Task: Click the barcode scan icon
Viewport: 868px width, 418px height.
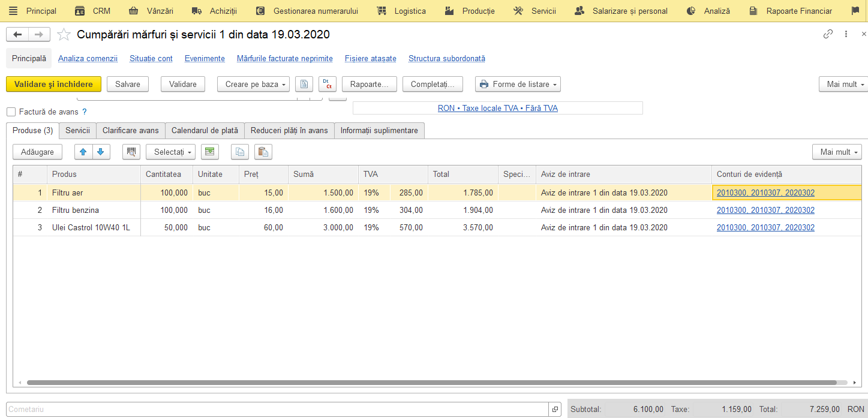Action: tap(131, 152)
